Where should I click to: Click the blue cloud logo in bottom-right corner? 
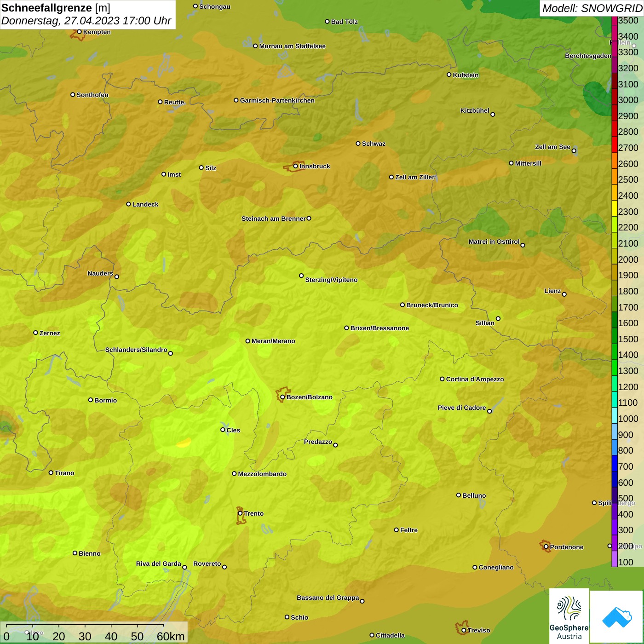tap(616, 616)
